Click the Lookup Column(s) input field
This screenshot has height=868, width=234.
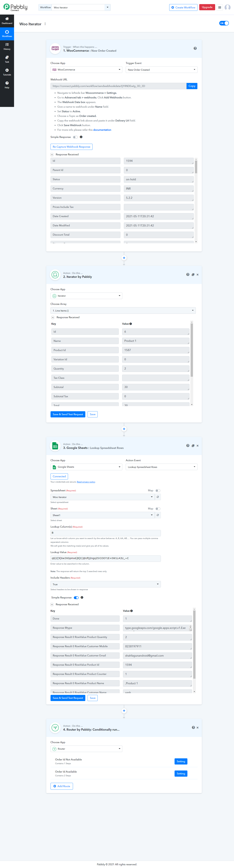105,533
